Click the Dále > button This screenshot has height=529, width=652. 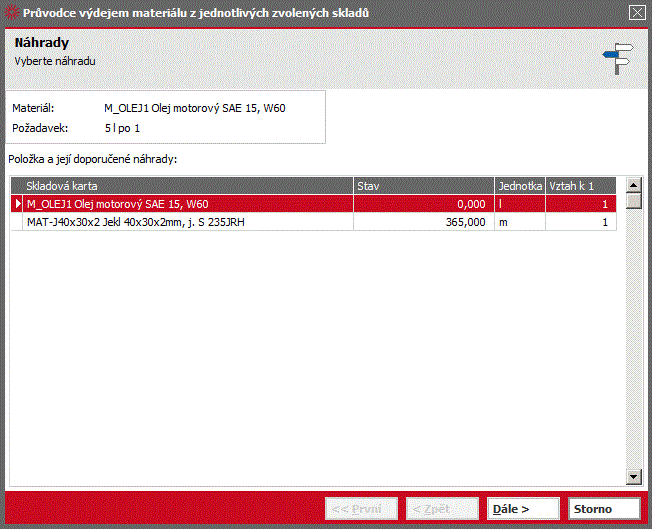pos(523,509)
